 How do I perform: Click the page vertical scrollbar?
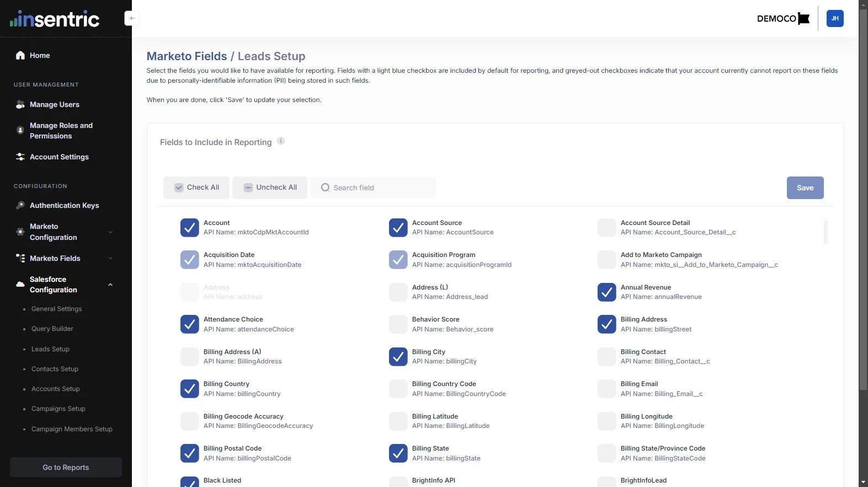point(863,200)
